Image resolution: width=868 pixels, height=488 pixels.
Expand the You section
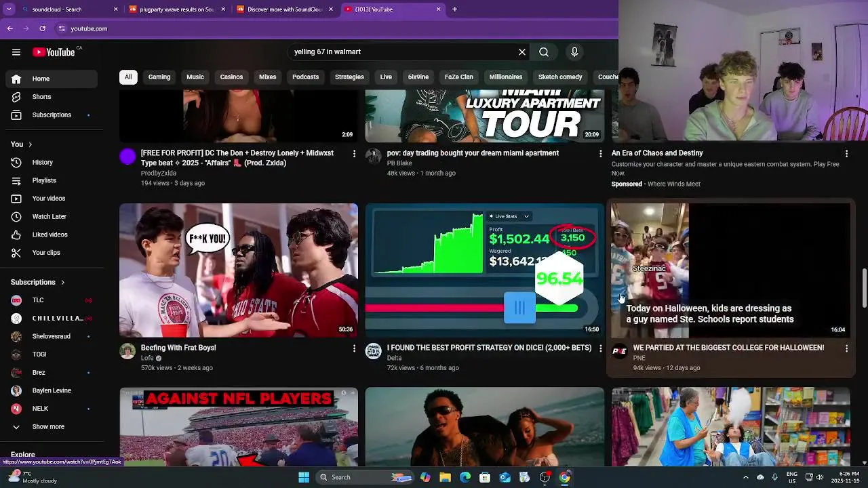pyautogui.click(x=22, y=144)
